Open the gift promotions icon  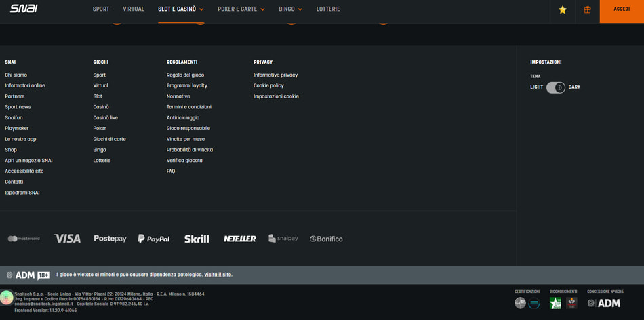coord(587,10)
